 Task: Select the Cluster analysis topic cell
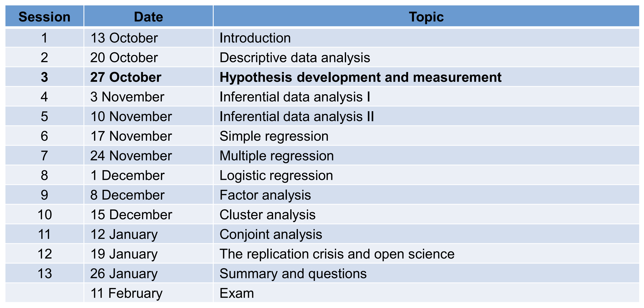(x=267, y=215)
